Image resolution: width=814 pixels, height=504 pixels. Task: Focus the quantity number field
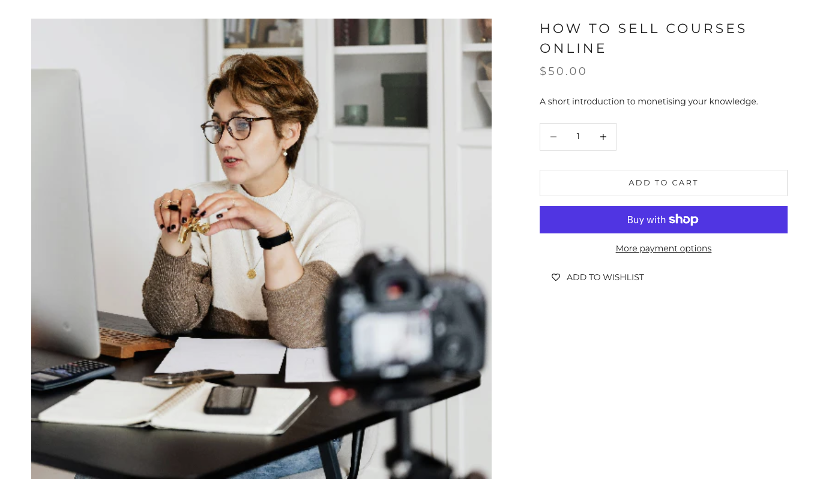pos(578,137)
